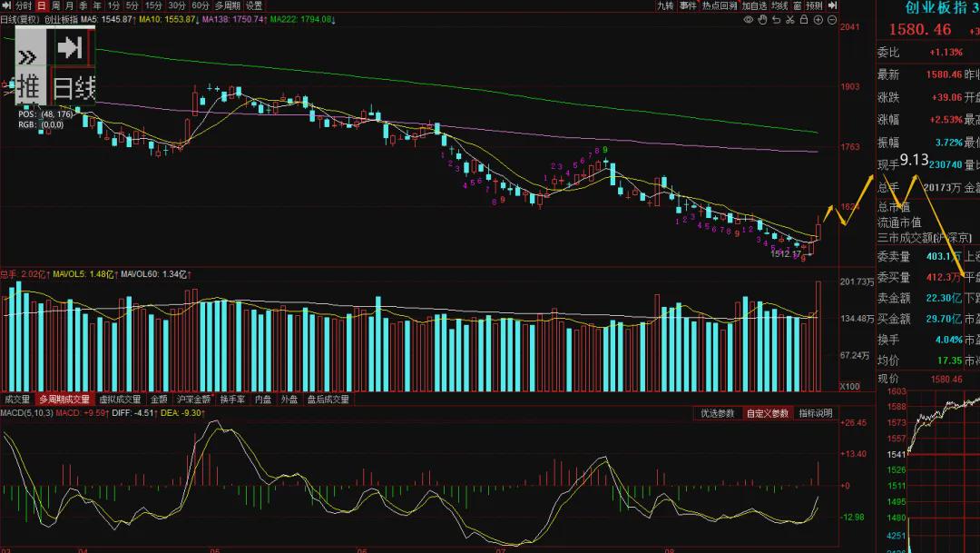Viewport: 980px width, 553px height.
Task: Click the panel collapse arrow at the top right
Action: point(832,5)
